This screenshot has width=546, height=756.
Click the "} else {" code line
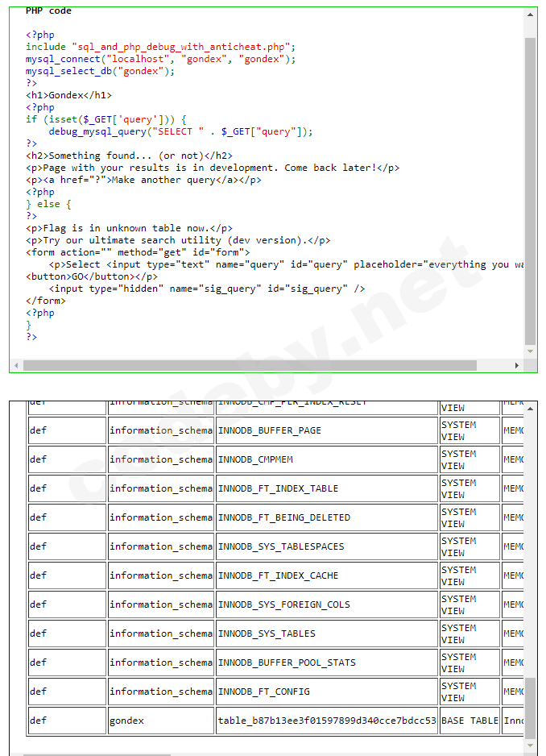[48, 204]
